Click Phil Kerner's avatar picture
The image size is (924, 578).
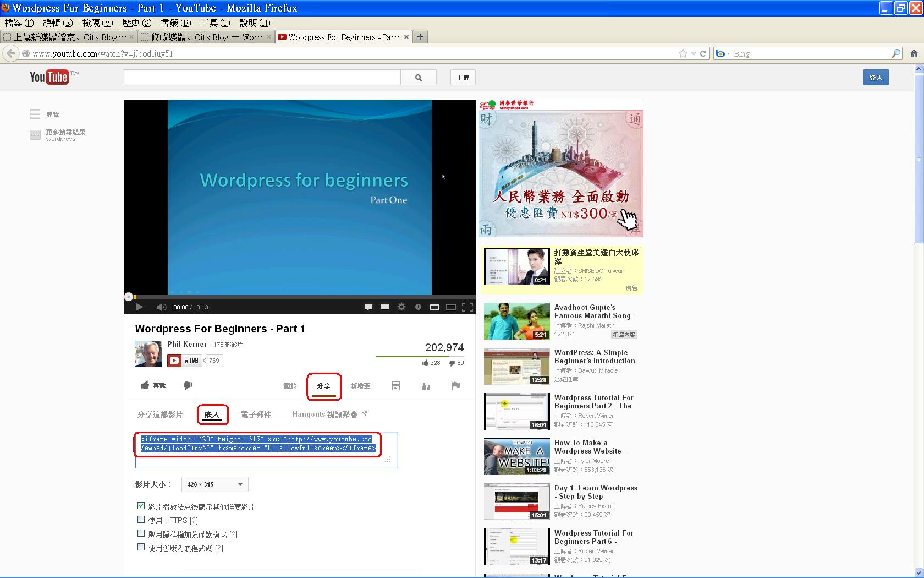point(148,354)
